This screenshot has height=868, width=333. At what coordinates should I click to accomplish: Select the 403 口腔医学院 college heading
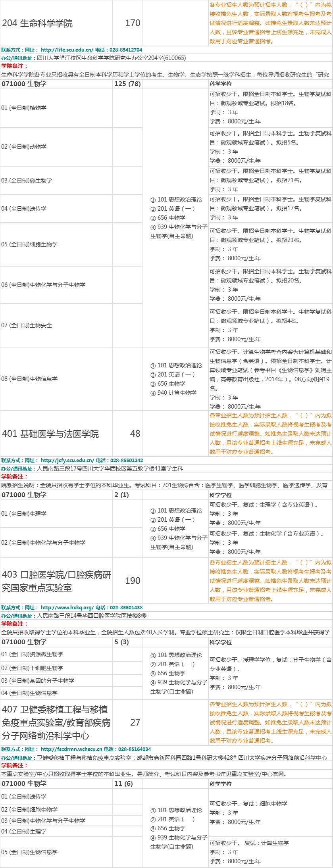pos(56,581)
